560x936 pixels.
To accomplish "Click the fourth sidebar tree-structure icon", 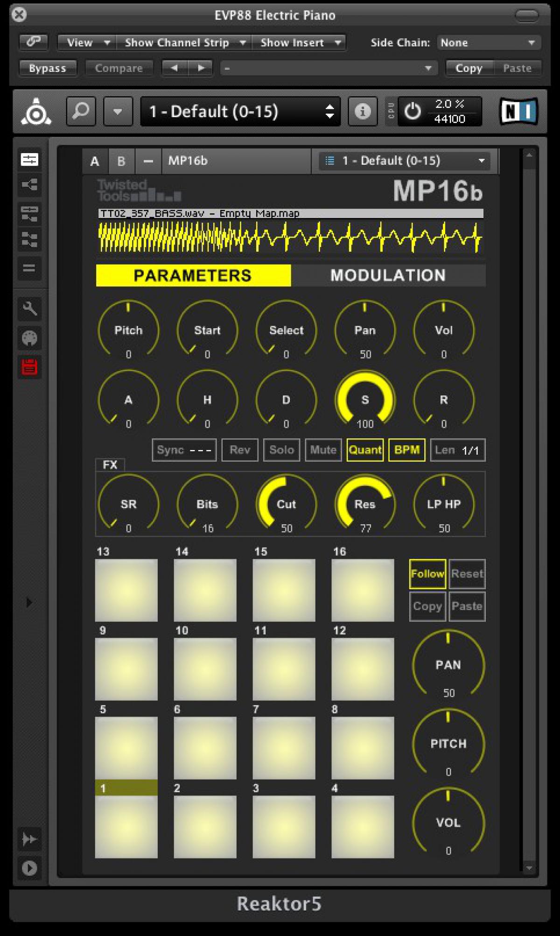I will click(29, 239).
